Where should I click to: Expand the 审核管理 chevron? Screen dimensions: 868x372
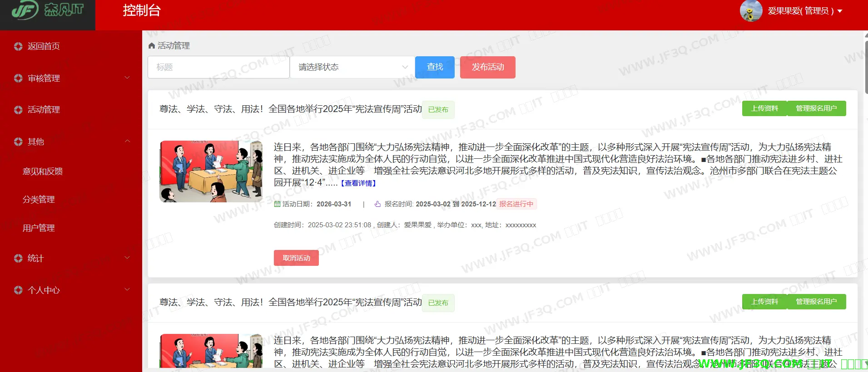127,78
